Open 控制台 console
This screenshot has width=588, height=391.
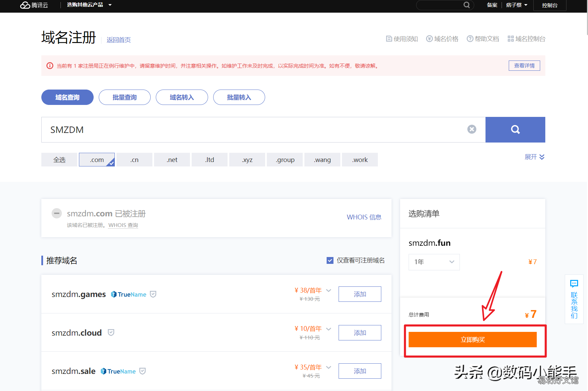(x=550, y=5)
